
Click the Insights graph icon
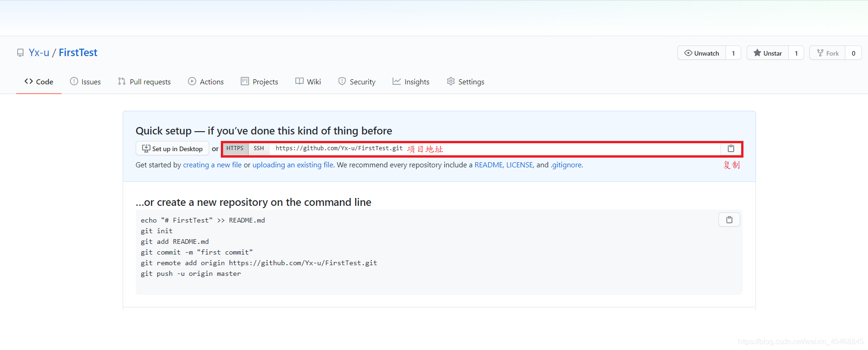coord(397,81)
